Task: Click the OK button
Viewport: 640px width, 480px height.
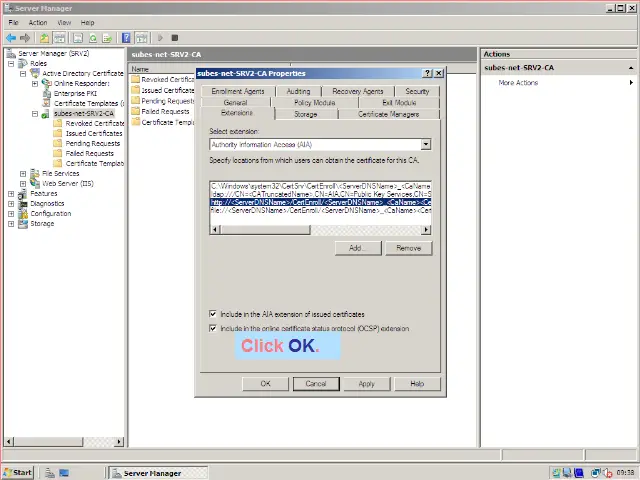Action: coord(265,383)
